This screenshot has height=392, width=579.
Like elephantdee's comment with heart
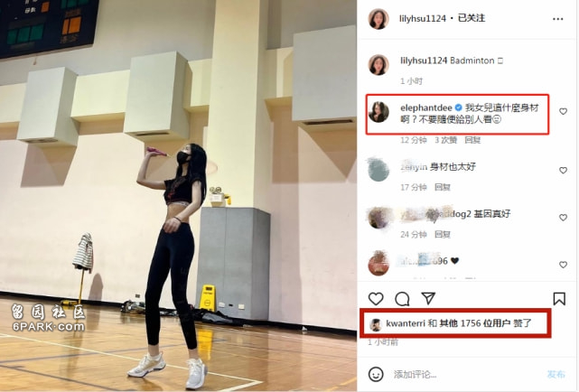click(x=563, y=111)
